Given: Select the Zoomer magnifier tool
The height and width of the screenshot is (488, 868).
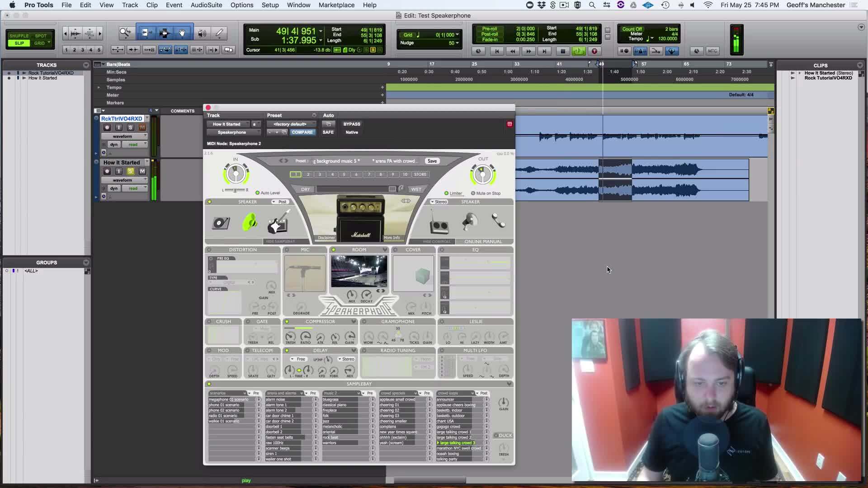Looking at the screenshot, I should point(125,33).
